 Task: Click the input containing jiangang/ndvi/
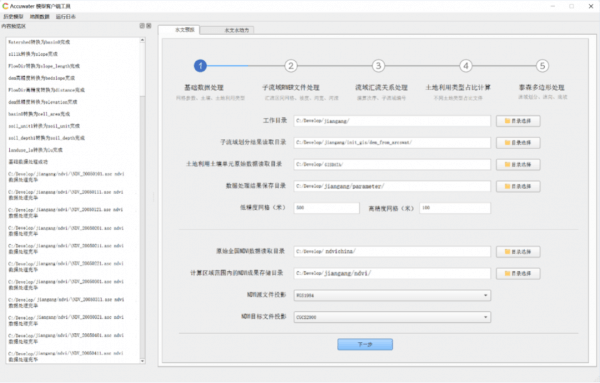click(392, 274)
